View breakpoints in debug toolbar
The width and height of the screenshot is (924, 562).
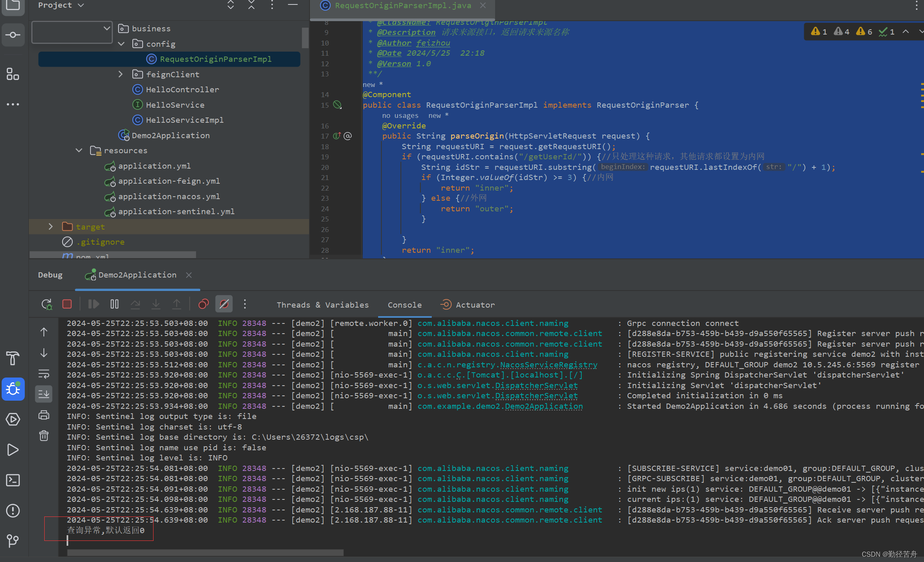[203, 304]
